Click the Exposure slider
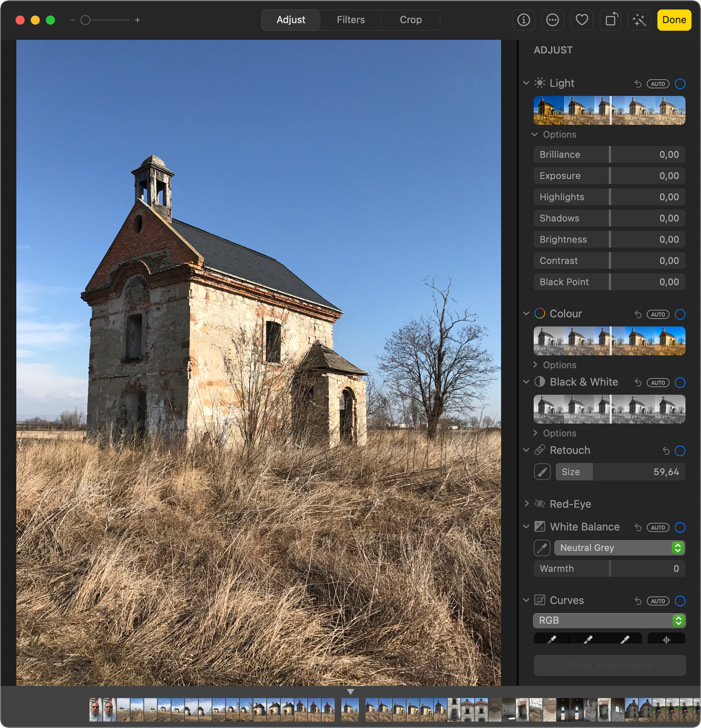The image size is (701, 728). [609, 176]
